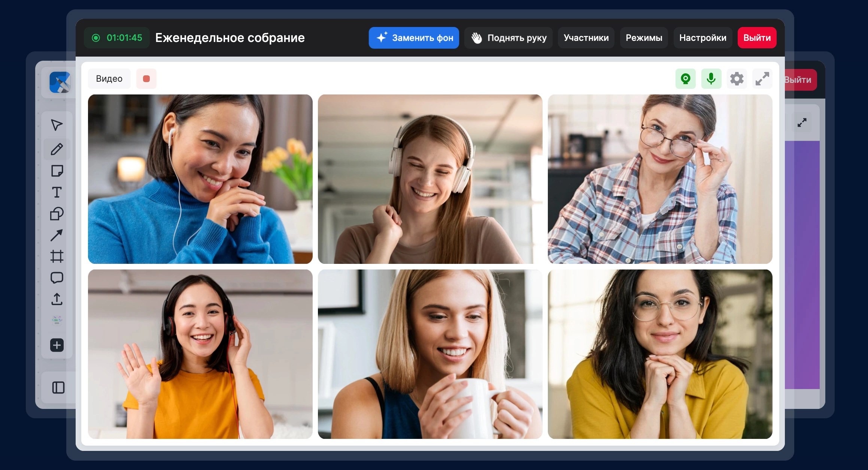Click the upload file icon
Image resolution: width=868 pixels, height=470 pixels.
[x=57, y=299]
